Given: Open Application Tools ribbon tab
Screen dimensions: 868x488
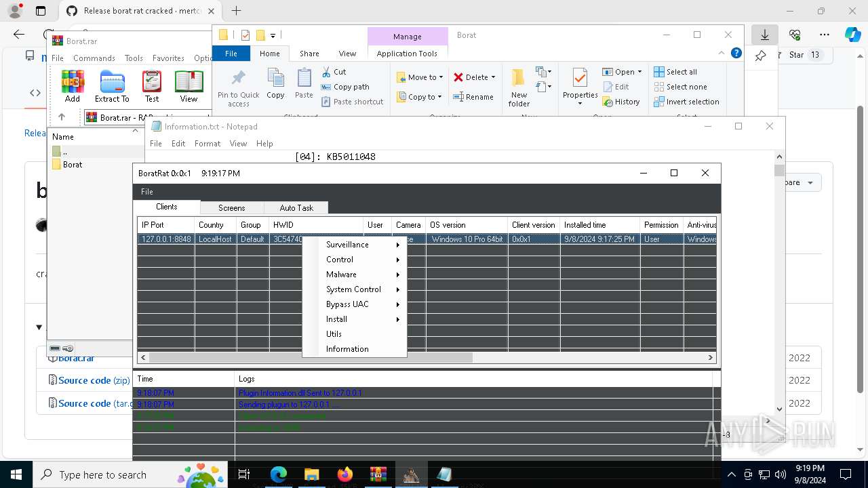Looking at the screenshot, I should pyautogui.click(x=407, y=54).
